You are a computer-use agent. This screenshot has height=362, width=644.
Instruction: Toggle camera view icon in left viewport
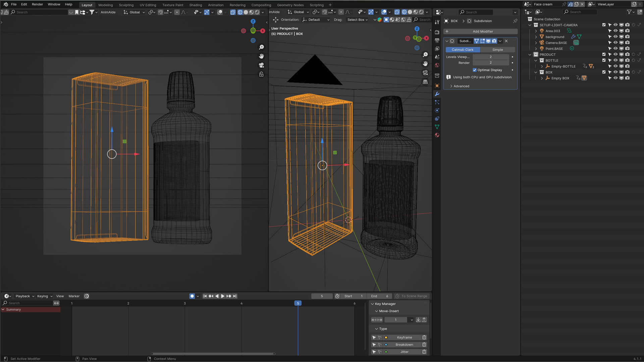click(261, 65)
